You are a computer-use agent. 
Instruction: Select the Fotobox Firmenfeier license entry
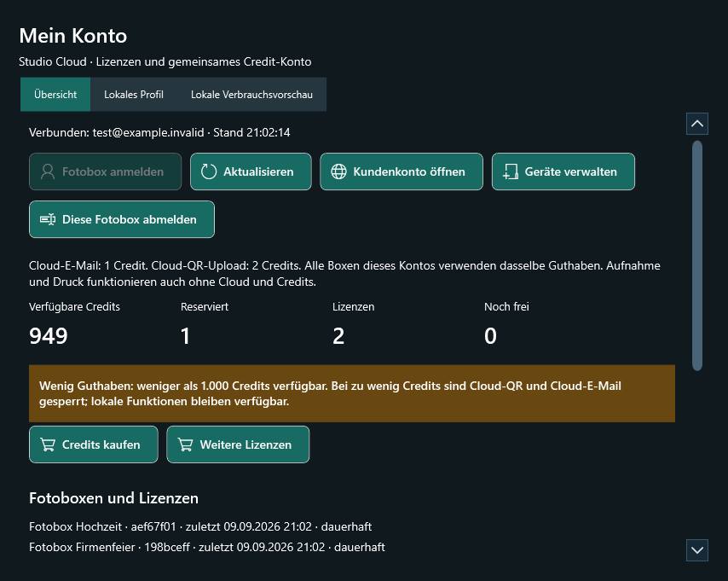click(206, 547)
